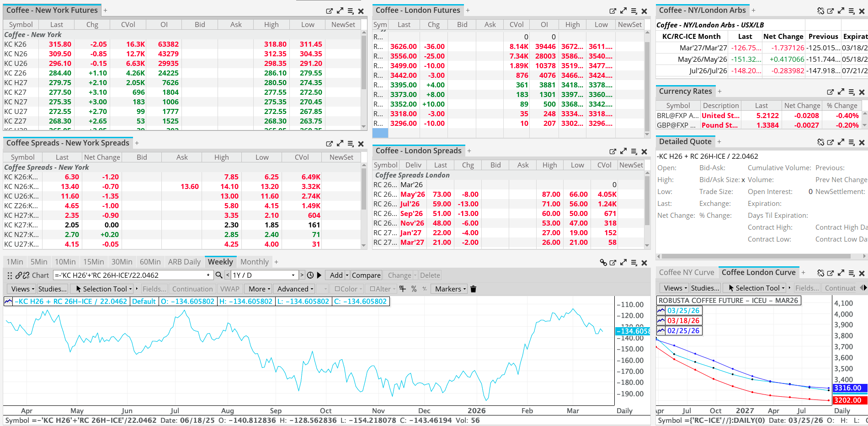Pop out the Detailed Quote panel
Viewport: 868px width, 426px height.
(831, 142)
